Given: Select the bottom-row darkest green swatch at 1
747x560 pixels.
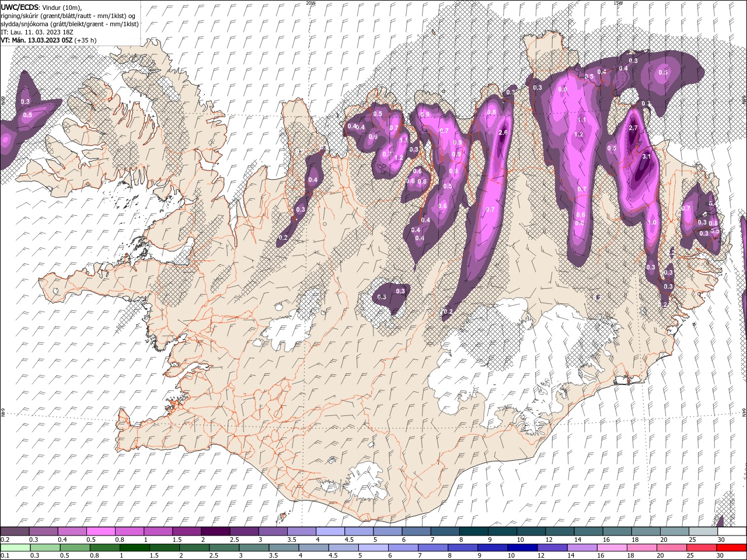Looking at the screenshot, I should click(135, 548).
